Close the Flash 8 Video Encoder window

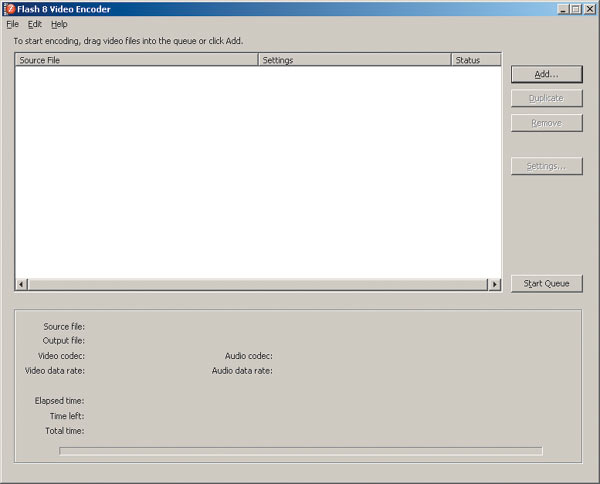[x=590, y=9]
